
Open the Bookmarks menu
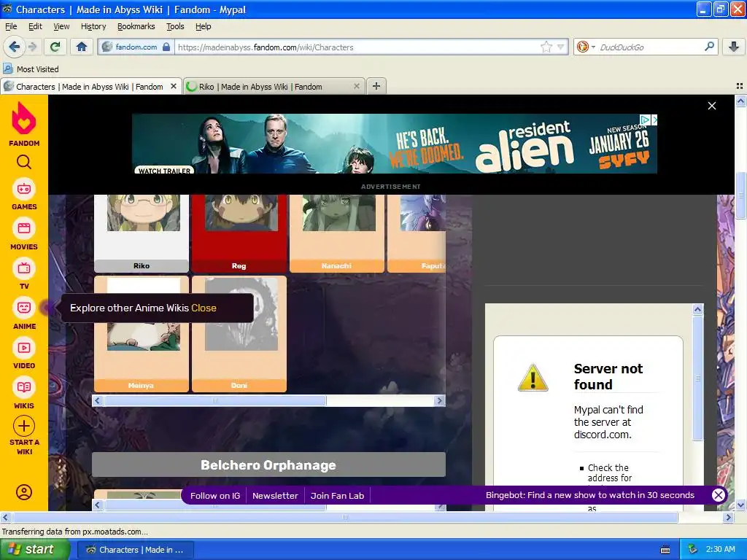(136, 26)
